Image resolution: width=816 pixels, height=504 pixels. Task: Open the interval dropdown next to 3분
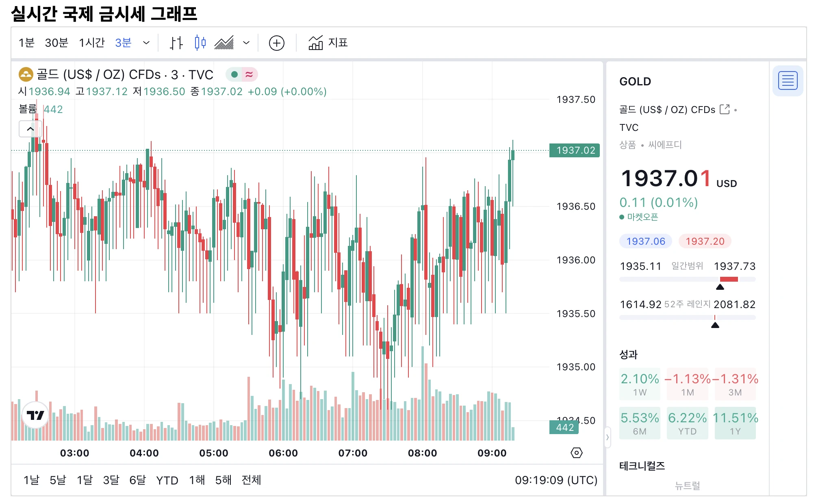click(x=145, y=43)
